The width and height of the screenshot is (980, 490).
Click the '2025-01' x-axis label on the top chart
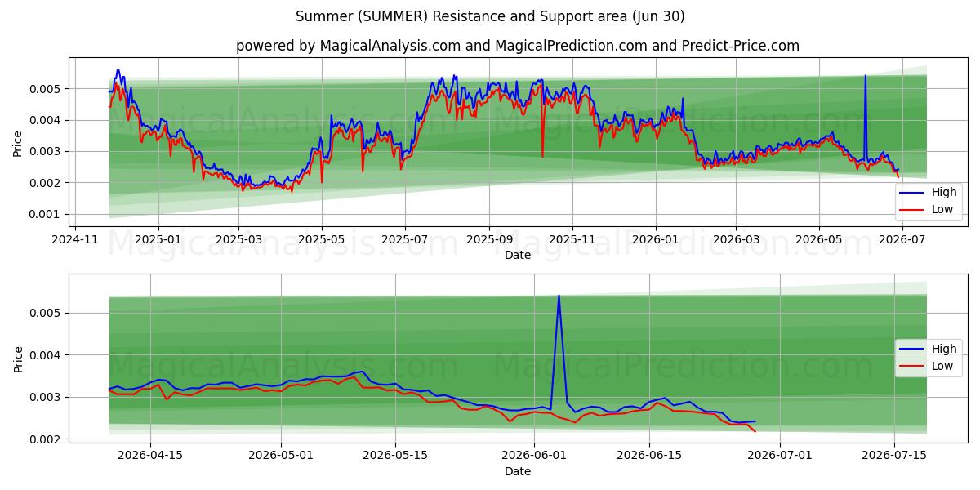click(x=158, y=239)
